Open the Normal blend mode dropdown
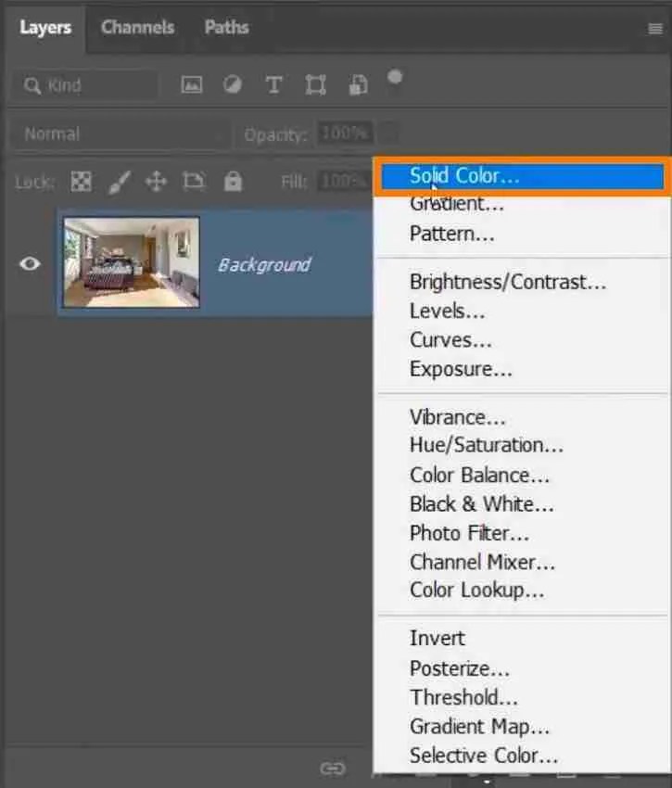The height and width of the screenshot is (788, 672). click(120, 133)
